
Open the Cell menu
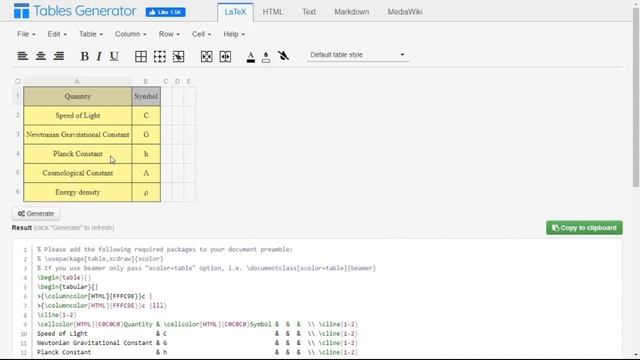click(x=202, y=34)
